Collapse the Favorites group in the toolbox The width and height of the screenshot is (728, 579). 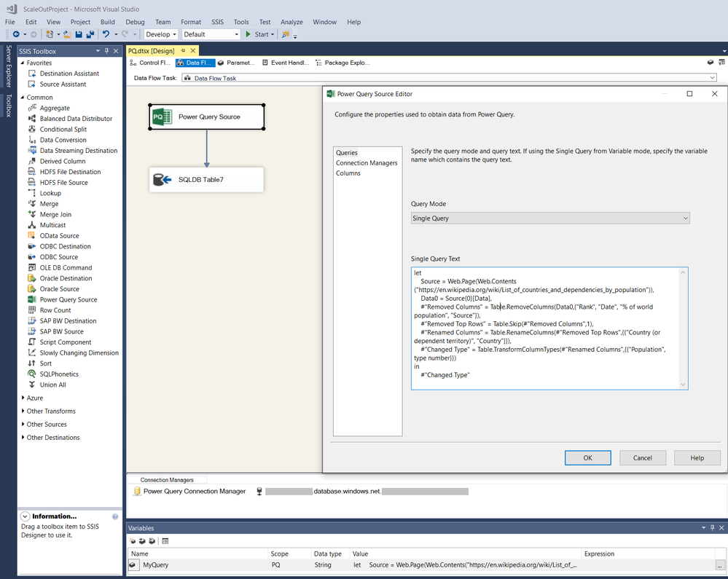23,63
